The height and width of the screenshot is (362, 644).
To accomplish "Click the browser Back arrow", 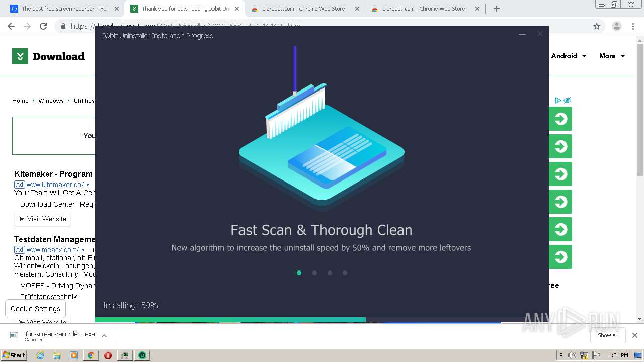I will pos(11,26).
